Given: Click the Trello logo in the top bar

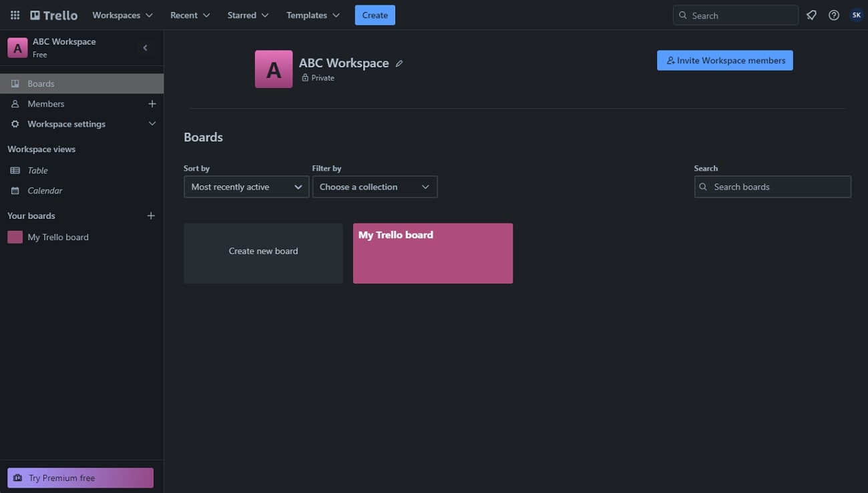Looking at the screenshot, I should [53, 15].
